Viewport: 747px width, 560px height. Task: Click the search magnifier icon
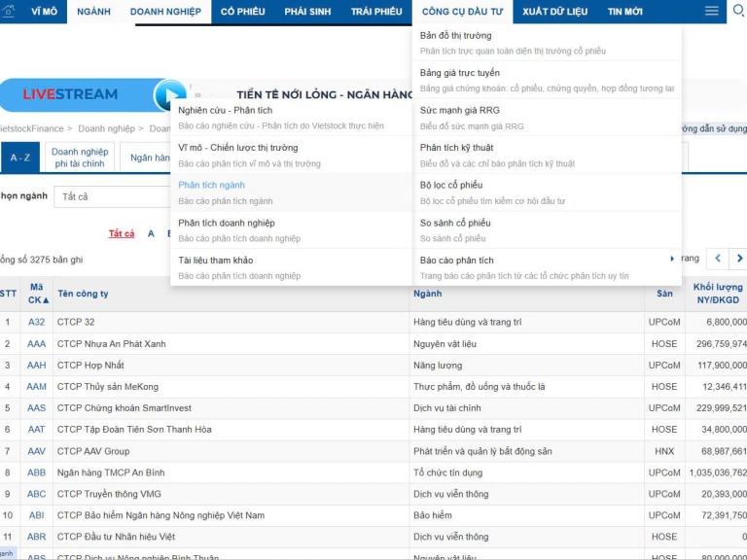[738, 10]
